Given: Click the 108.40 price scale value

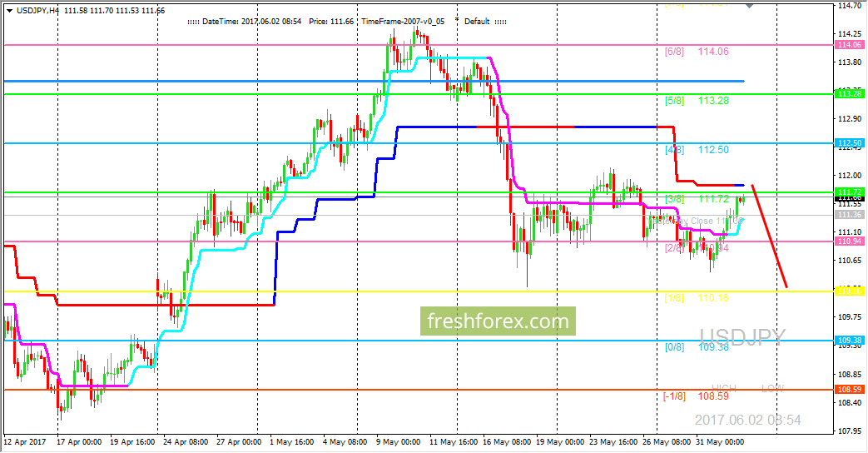Looking at the screenshot, I should click(850, 402).
